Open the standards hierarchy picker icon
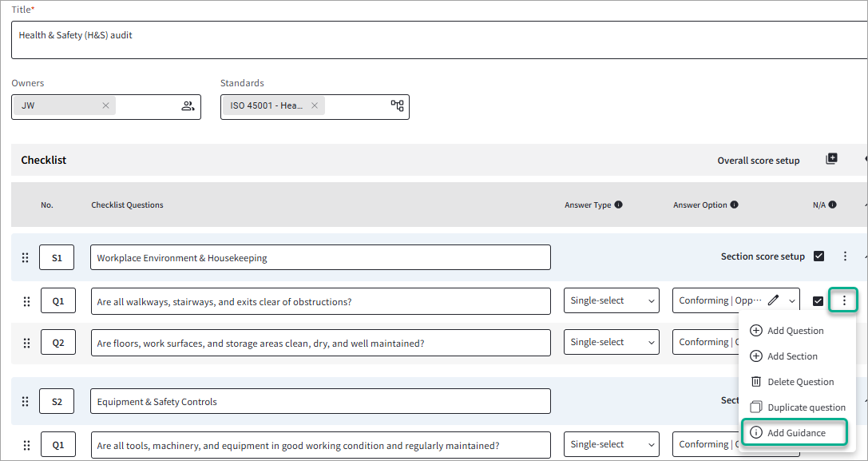868x461 pixels. pos(397,105)
